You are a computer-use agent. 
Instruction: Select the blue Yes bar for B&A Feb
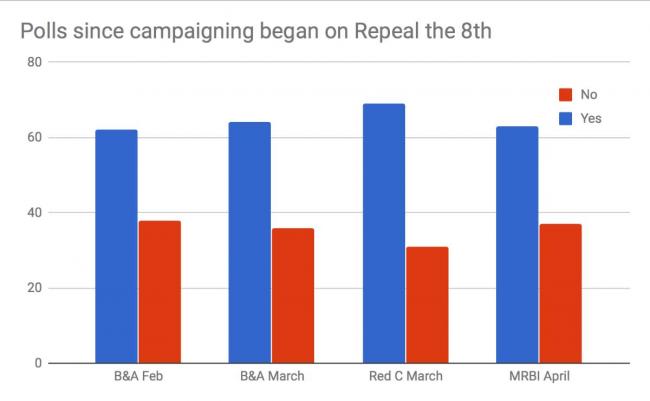pos(116,246)
